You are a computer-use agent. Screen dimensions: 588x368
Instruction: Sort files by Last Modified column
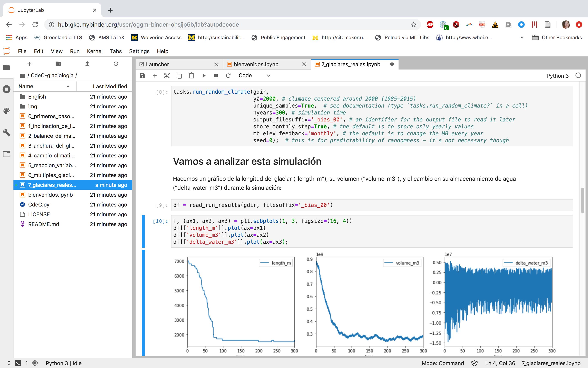click(105, 86)
